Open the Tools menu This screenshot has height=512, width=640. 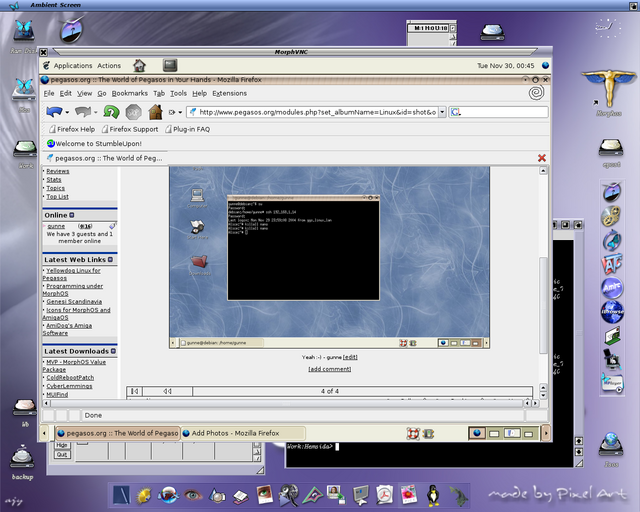(178, 93)
